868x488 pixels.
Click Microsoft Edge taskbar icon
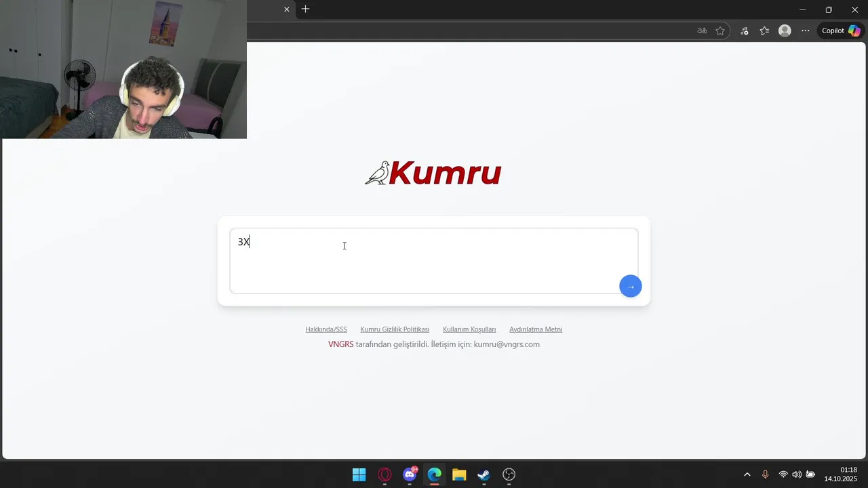pos(434,474)
